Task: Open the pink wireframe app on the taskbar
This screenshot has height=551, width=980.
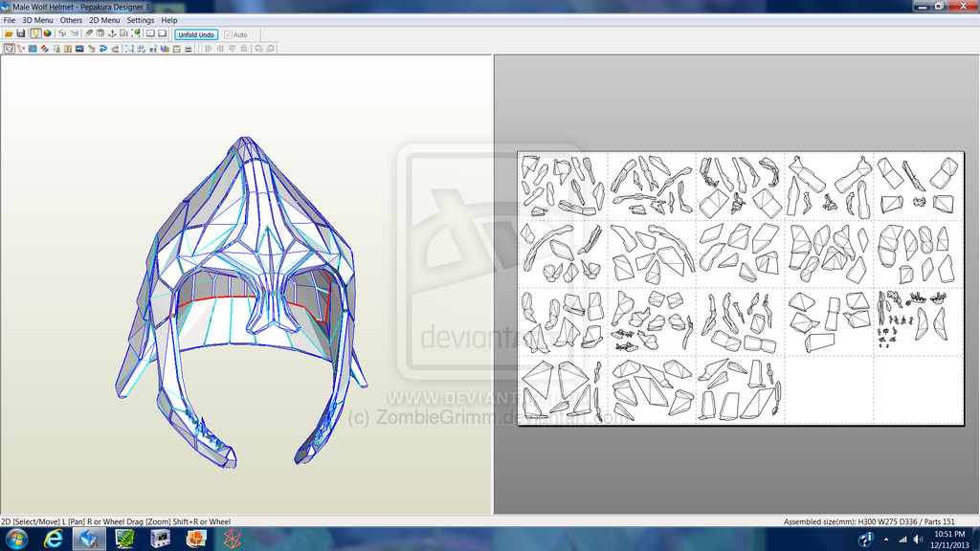Action: pyautogui.click(x=232, y=539)
